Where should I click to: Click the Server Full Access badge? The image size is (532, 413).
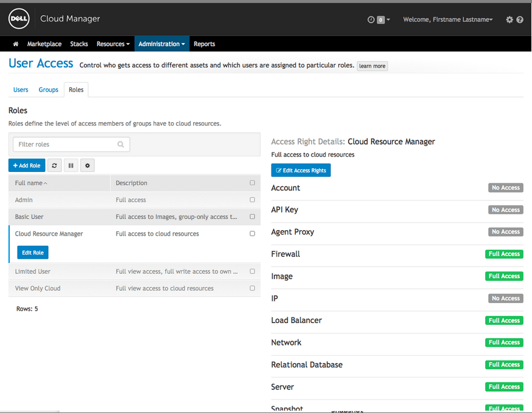click(504, 386)
